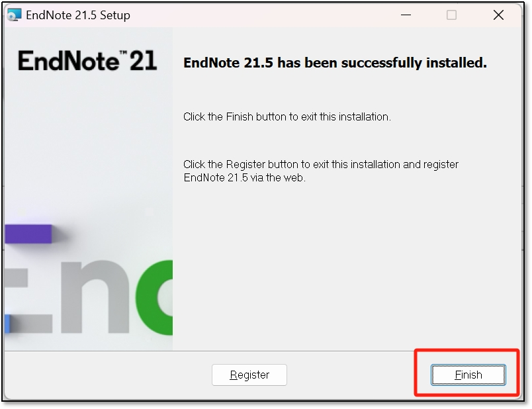Click the 'Click the Finish button' instruction text
Screen dimensions: 532x409
(287, 116)
